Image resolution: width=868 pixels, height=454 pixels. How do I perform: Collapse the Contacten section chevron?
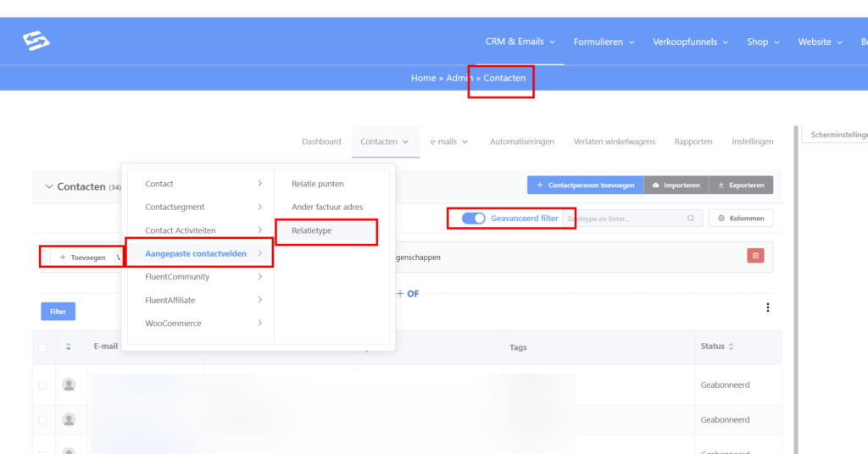47,186
